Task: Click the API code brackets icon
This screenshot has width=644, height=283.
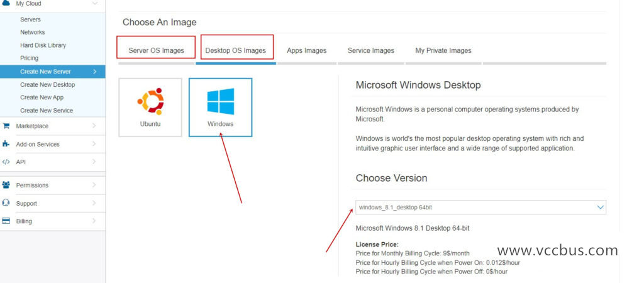Action: coord(6,162)
